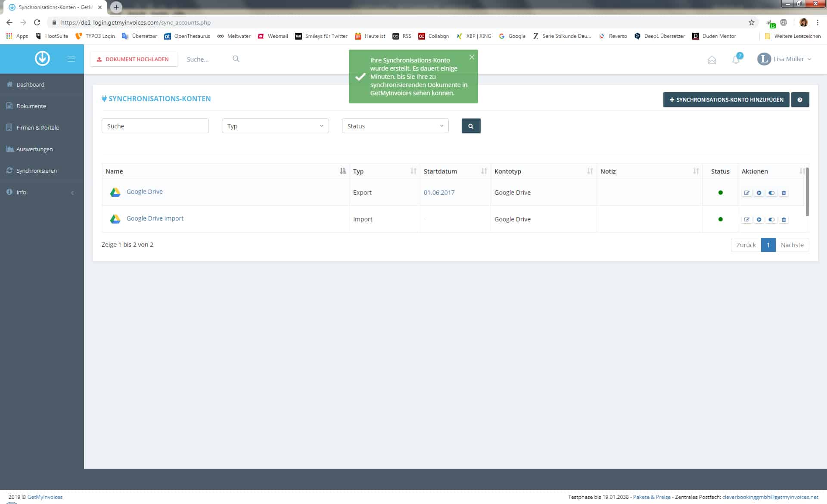Click the top Suche... search field
827x504 pixels.
click(x=207, y=59)
